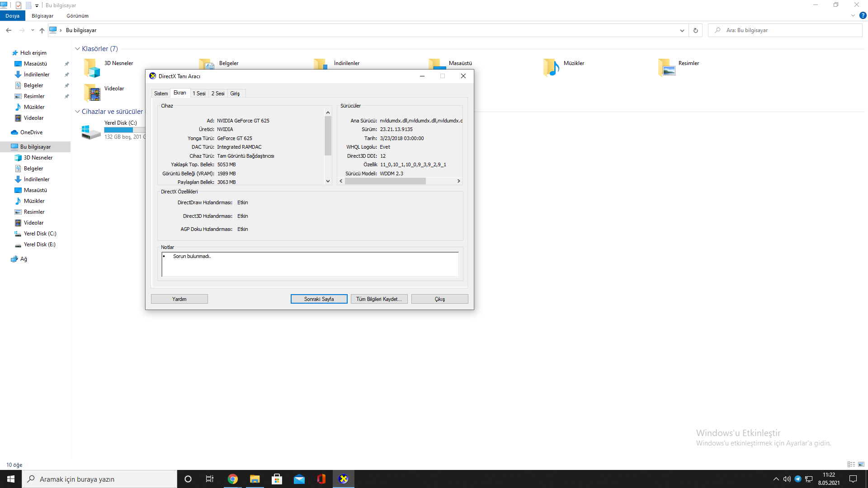Switch to the Sistem tab
The width and height of the screenshot is (868, 488).
click(x=161, y=94)
